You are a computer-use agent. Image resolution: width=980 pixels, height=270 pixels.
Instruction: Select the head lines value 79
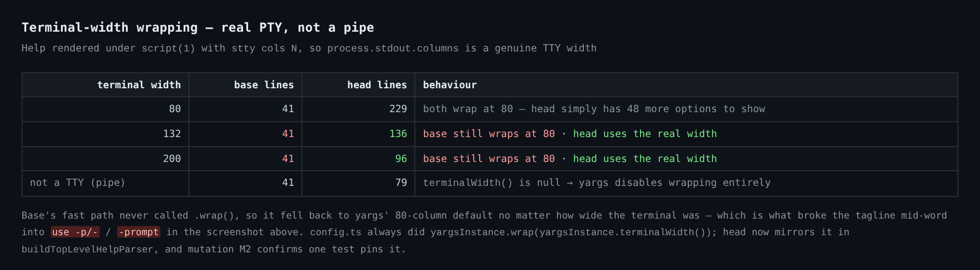coord(401,183)
